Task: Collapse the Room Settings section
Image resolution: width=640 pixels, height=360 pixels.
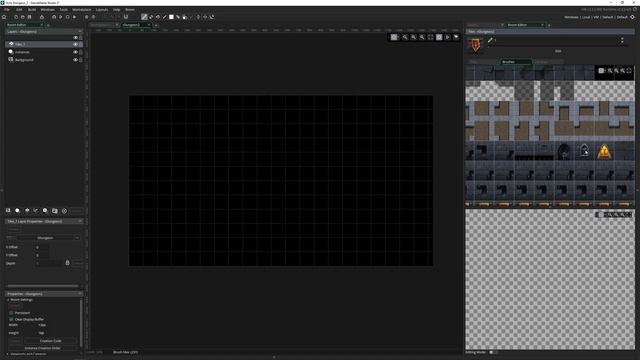Action: (x=8, y=300)
